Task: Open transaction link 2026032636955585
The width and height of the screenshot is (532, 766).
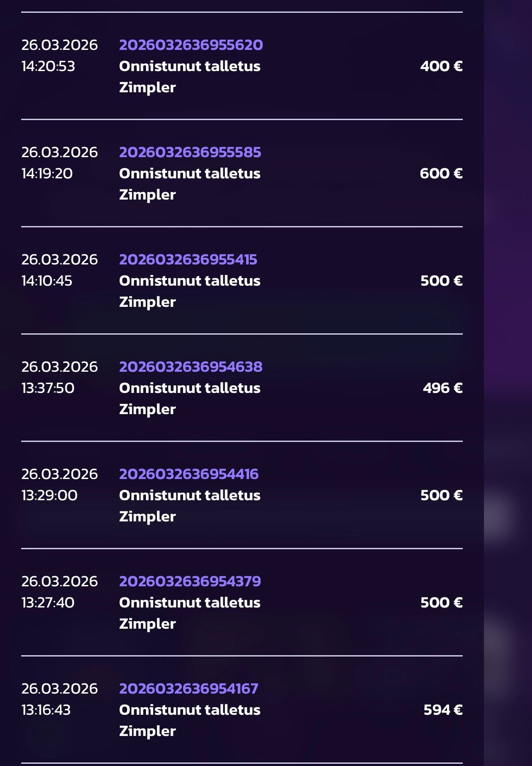Action: click(190, 152)
